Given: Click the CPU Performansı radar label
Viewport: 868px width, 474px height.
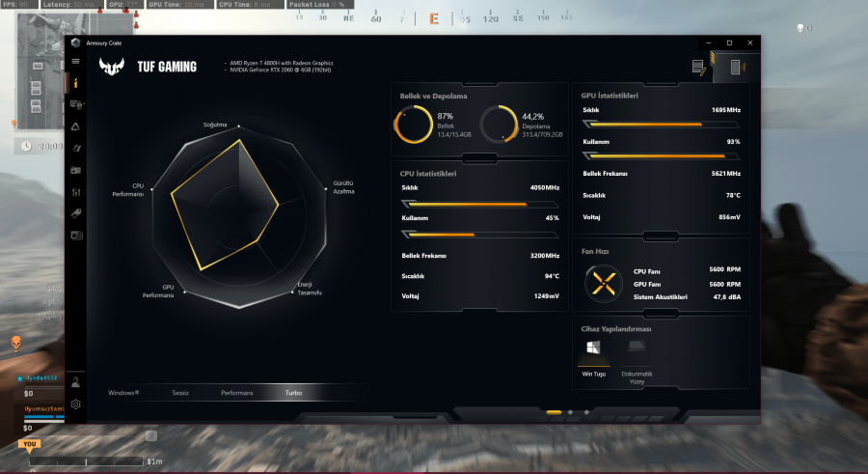Looking at the screenshot, I should pos(128,190).
